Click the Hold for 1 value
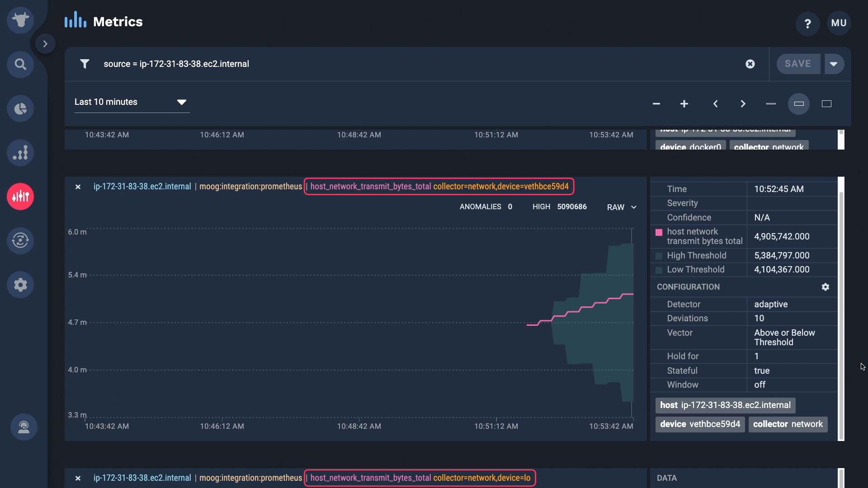 756,356
